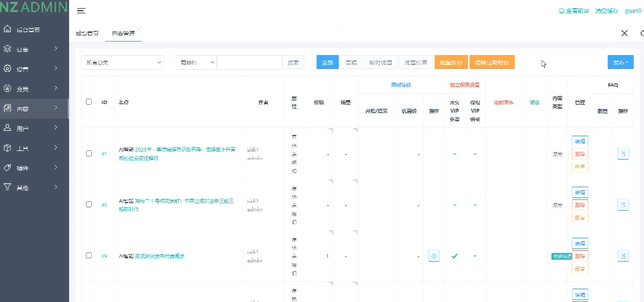Image resolution: width=644 pixels, height=302 pixels.
Task: Click the 搜索 search button
Action: pyautogui.click(x=293, y=62)
